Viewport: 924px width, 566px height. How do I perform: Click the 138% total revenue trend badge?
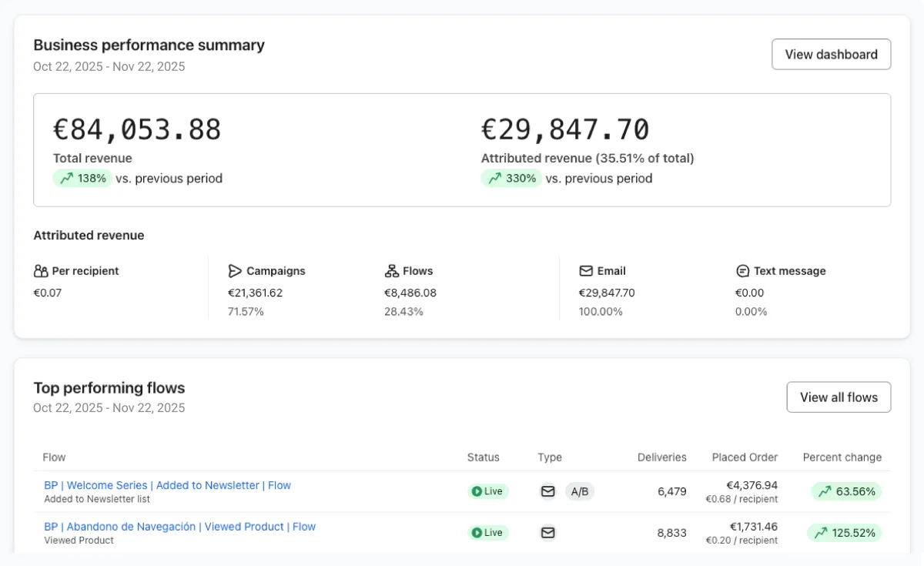click(82, 179)
